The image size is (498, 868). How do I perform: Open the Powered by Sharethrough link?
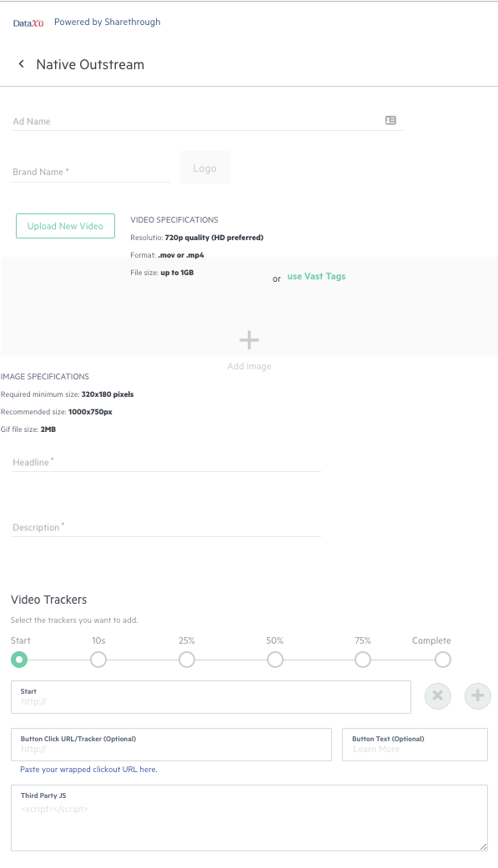tap(108, 23)
